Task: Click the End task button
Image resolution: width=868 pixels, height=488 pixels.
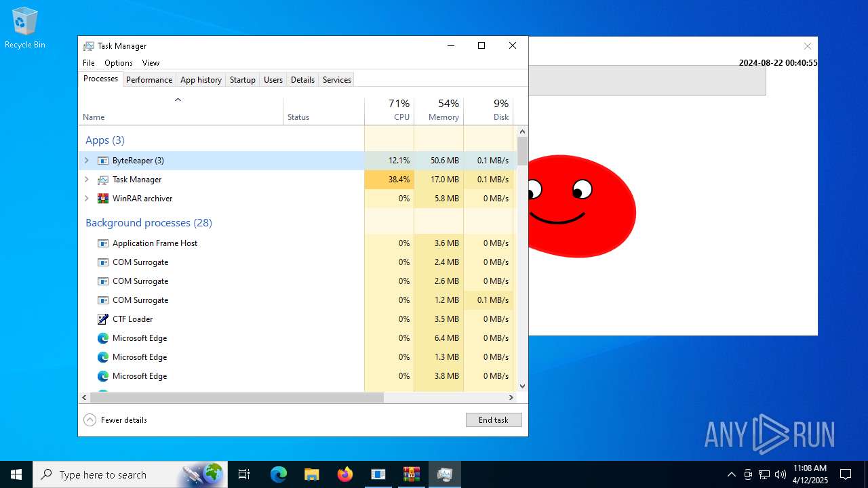Action: (494, 420)
